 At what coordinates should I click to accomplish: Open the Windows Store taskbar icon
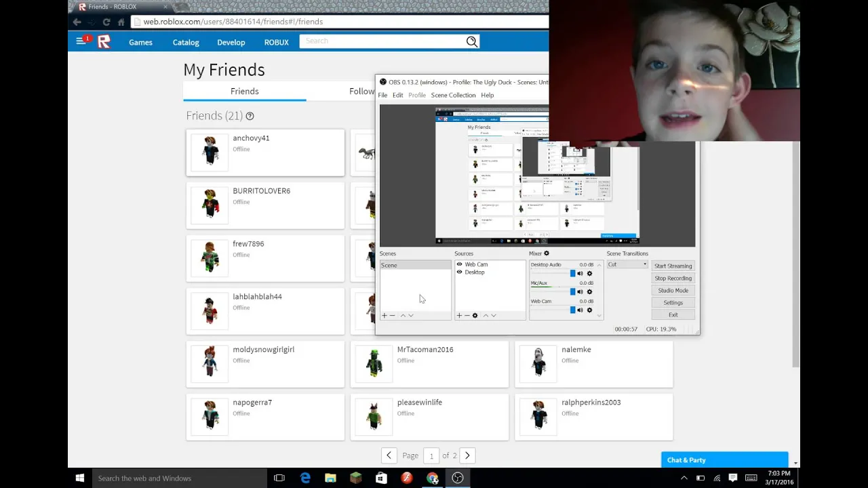tap(381, 478)
